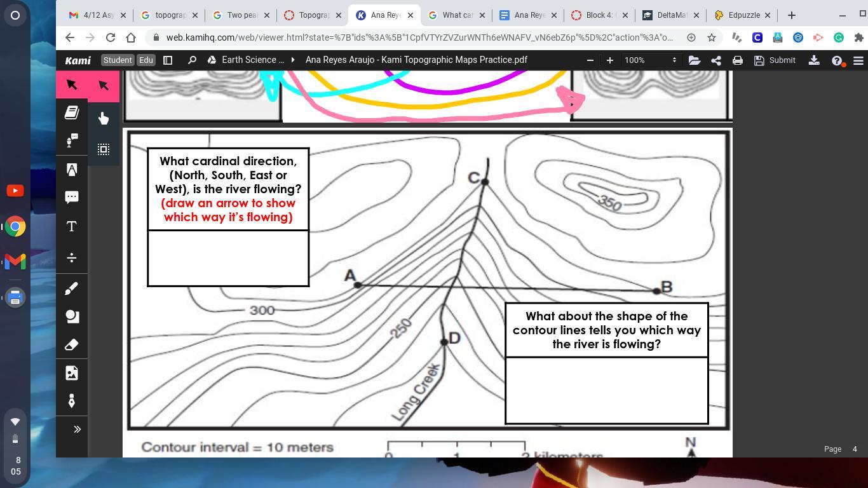Toggle the sidebar panel view

[x=168, y=60]
